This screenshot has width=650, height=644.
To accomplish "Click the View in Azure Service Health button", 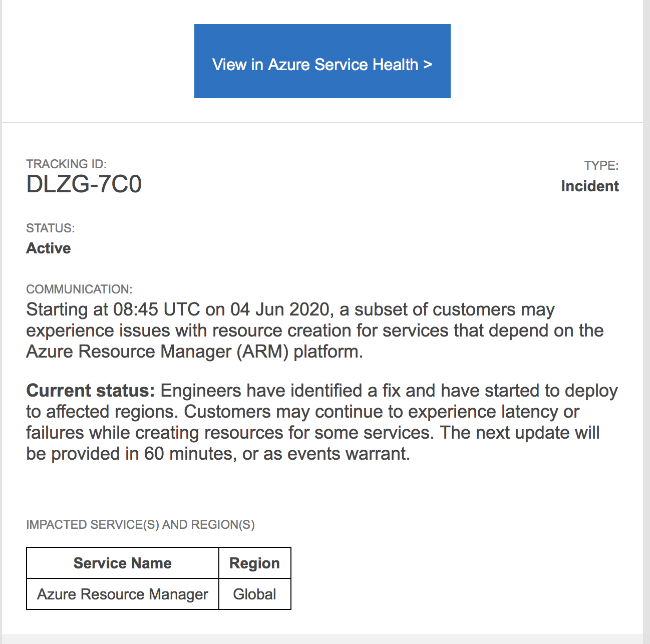I will (x=322, y=61).
